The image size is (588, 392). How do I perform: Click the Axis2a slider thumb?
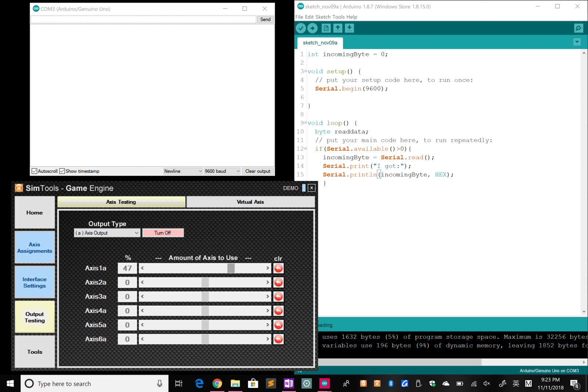click(x=205, y=282)
